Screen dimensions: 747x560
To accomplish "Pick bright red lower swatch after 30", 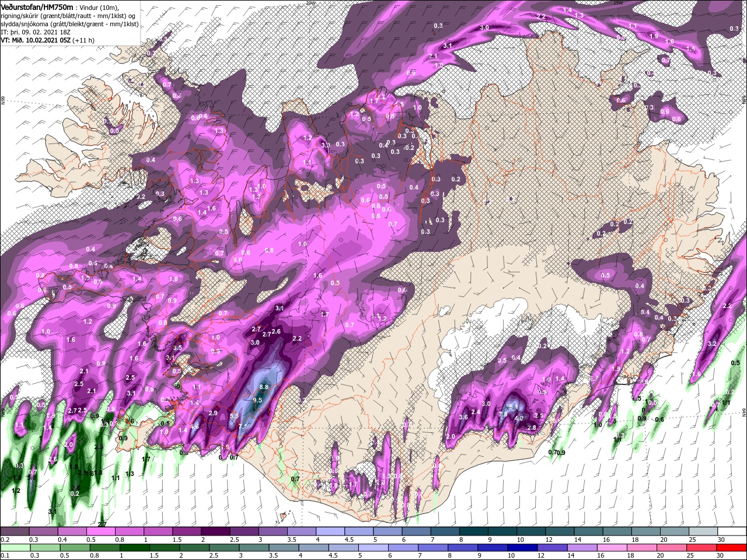I will 731,547.
